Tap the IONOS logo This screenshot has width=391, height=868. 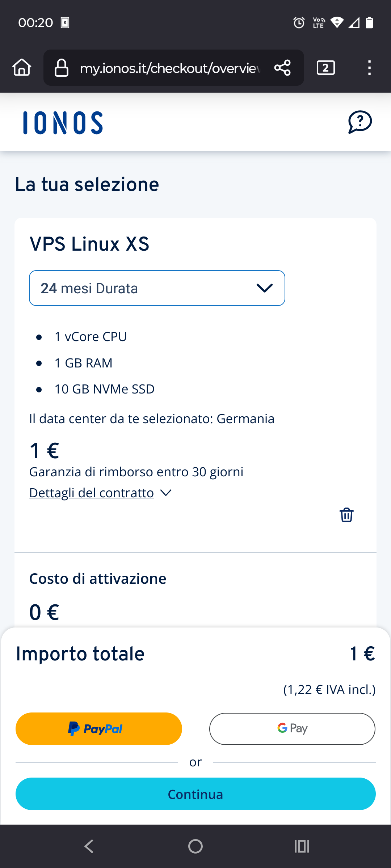pyautogui.click(x=63, y=123)
